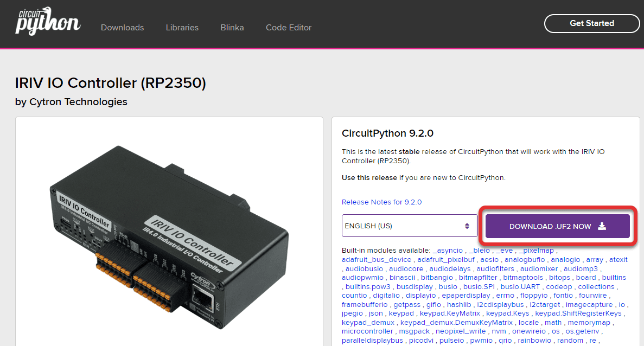Open the rainbowio module link
This screenshot has height=346, width=644.
pyautogui.click(x=534, y=340)
